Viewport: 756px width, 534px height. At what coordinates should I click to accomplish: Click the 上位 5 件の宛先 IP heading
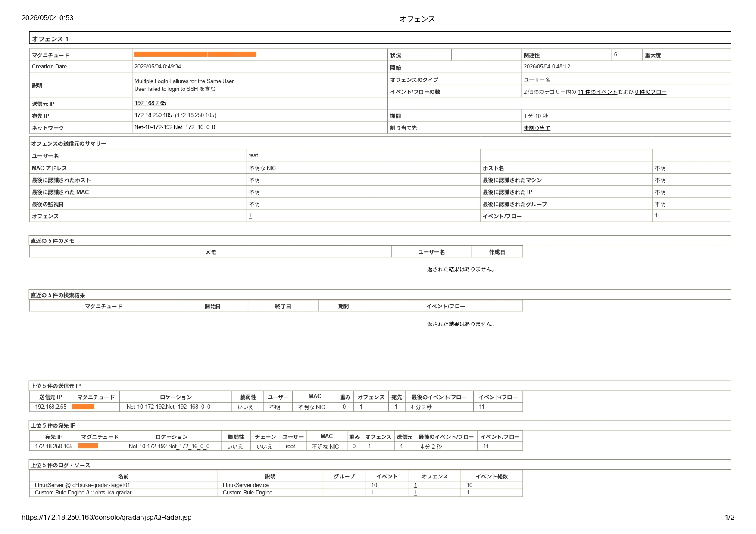(x=53, y=426)
